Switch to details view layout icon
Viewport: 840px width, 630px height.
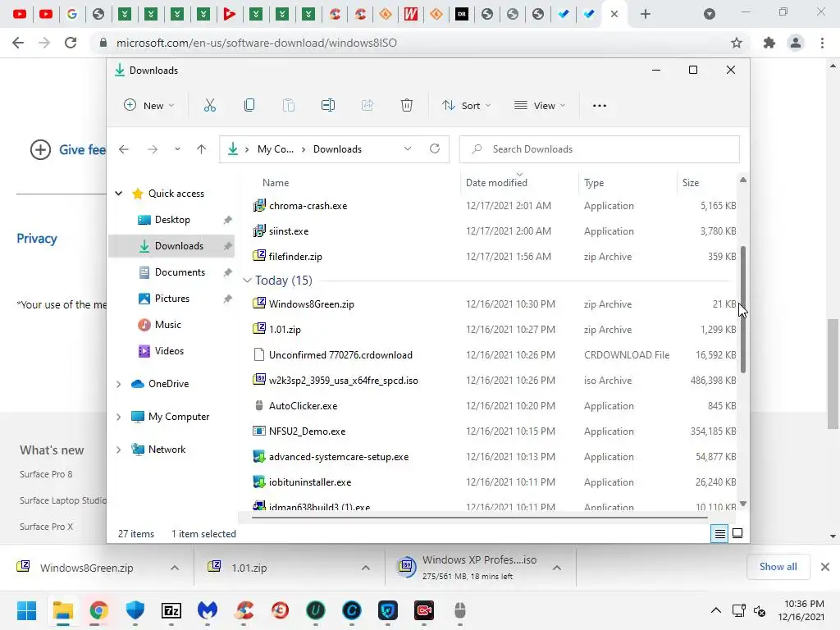[x=719, y=533]
